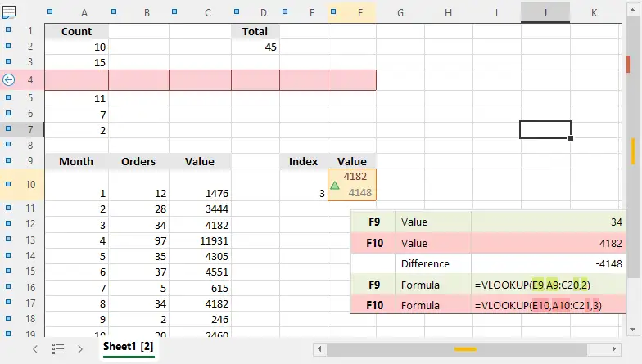Screen dimensions: 642x364
Task: Click the cell containing 15 in Count column
Action: [x=77, y=62]
